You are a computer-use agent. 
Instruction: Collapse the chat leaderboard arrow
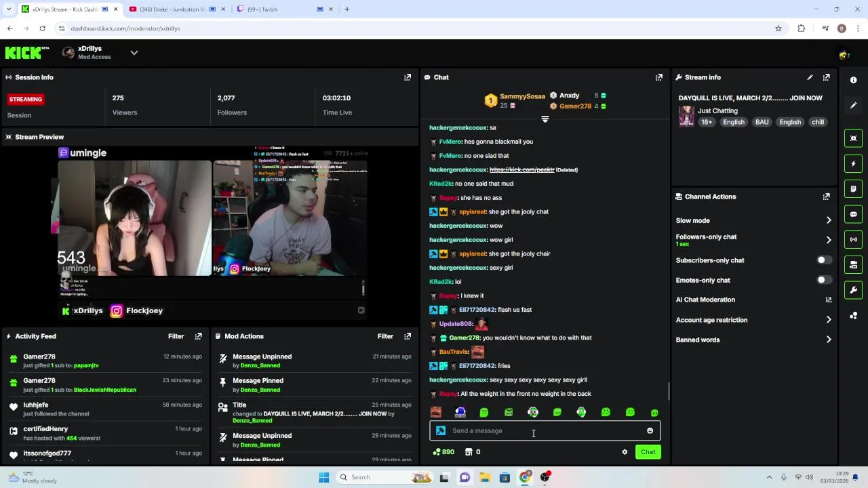545,119
